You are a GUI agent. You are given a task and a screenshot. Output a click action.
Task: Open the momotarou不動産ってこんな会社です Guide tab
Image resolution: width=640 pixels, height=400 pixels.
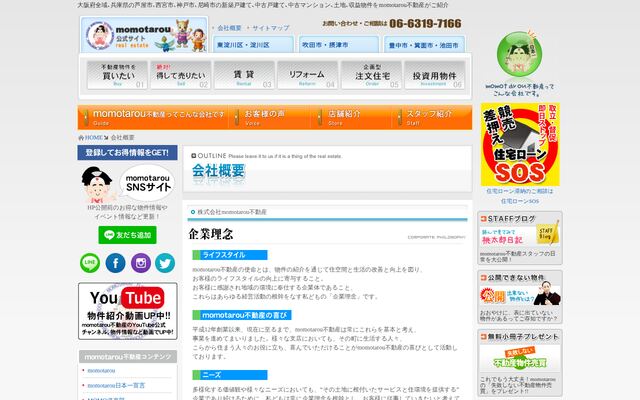click(153, 117)
